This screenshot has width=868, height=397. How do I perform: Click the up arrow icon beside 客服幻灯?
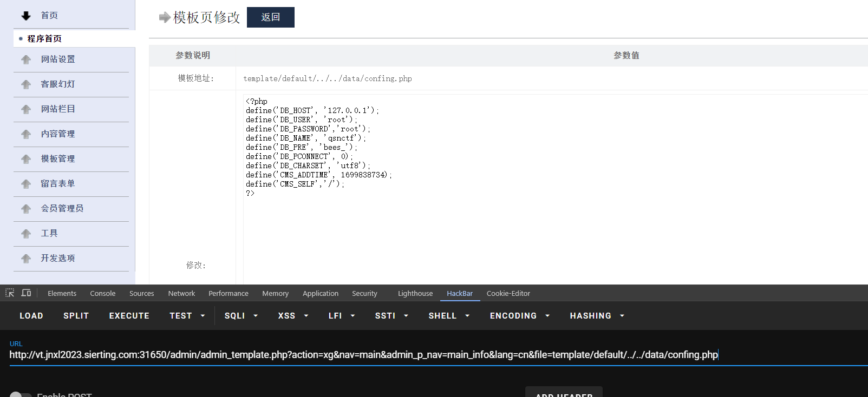pos(26,84)
